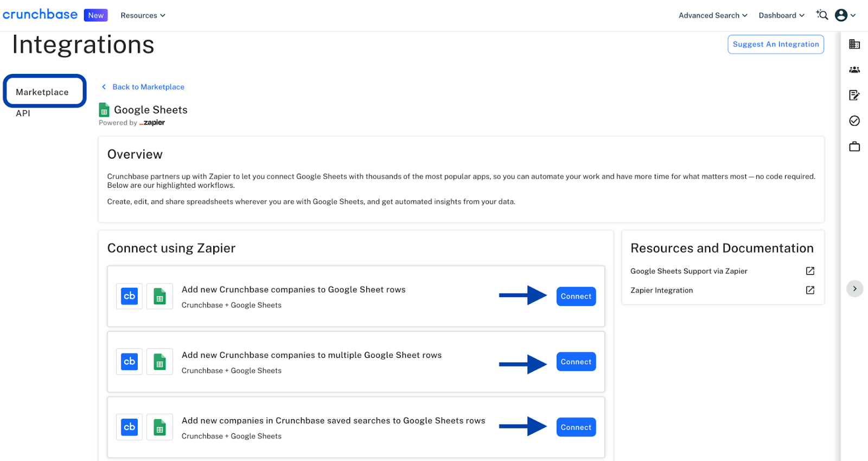
Task: Expand the Resources dropdown menu
Action: coord(143,16)
